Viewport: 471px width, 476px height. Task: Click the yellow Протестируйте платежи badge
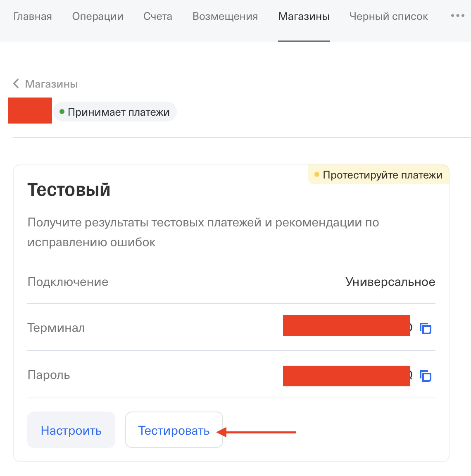click(378, 175)
